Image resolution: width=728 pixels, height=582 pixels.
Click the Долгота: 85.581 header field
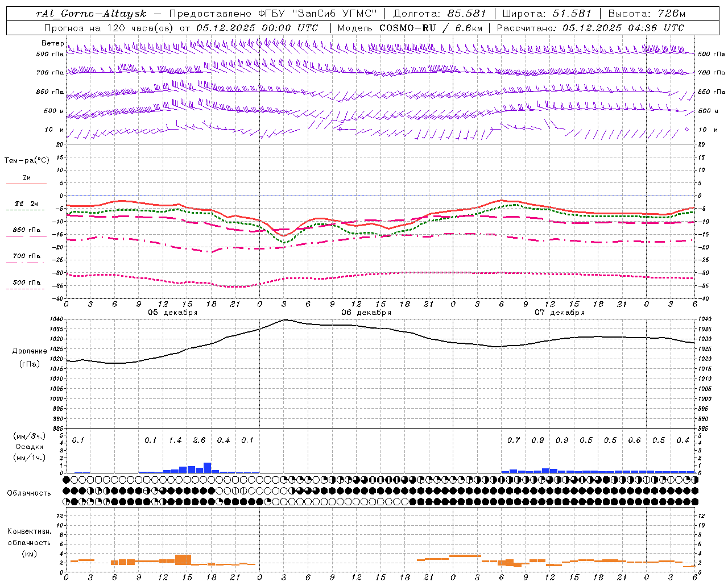pos(440,14)
